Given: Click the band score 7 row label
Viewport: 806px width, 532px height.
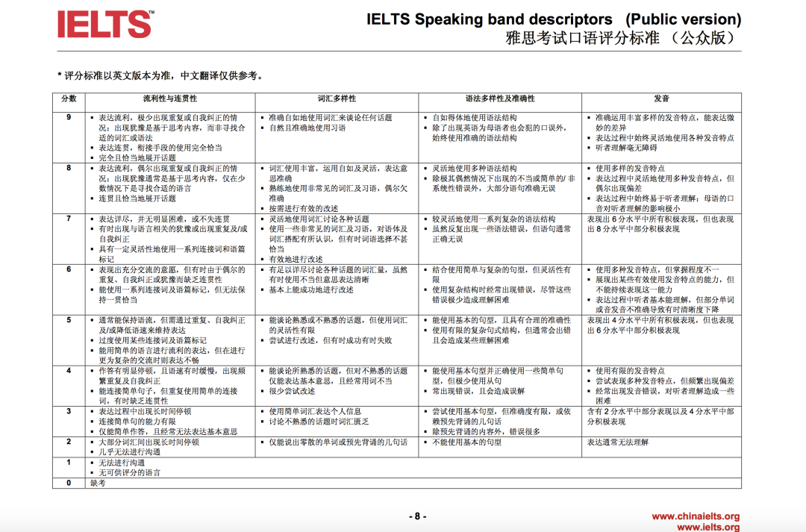Looking at the screenshot, I should click(x=69, y=219).
